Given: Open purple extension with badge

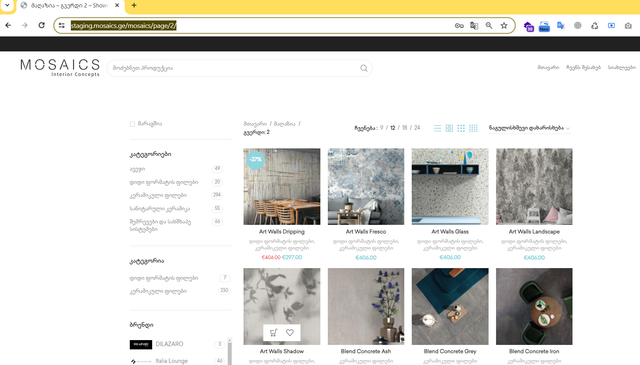Looking at the screenshot, I should point(528,27).
